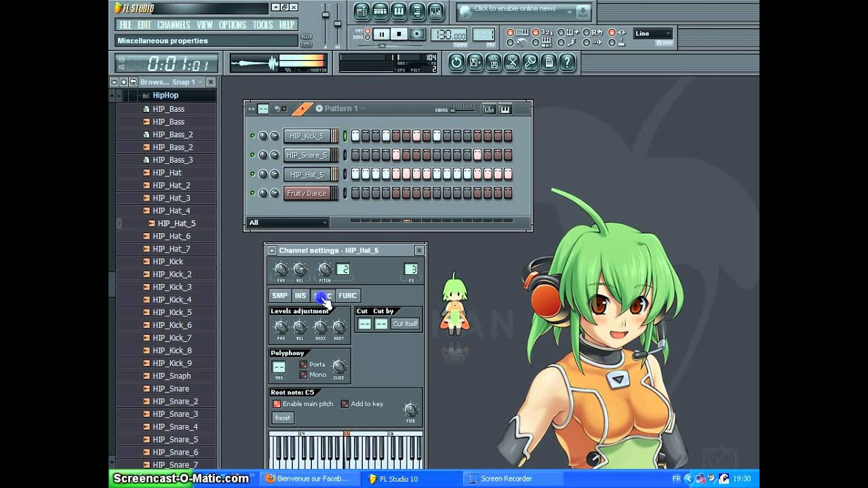The width and height of the screenshot is (868, 488).
Task: Click the One-click audio recording scissors icon
Action: 512,63
